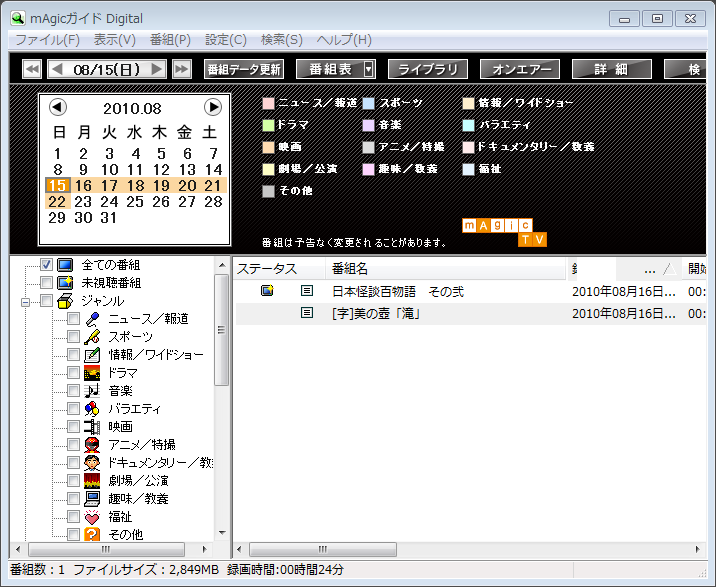Jump back a week with the double-left arrow
The width and height of the screenshot is (716, 587).
coord(32,69)
